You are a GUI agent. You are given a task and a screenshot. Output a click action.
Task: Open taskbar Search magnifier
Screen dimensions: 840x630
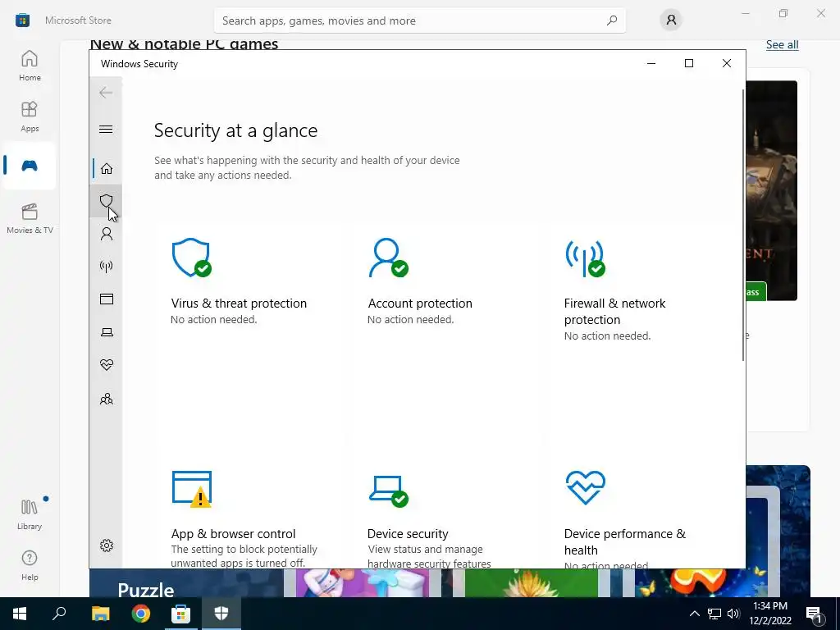pos(59,614)
